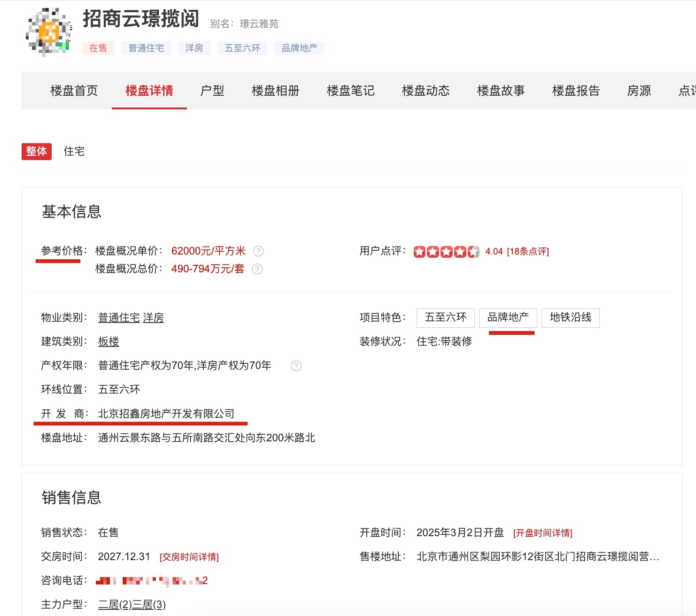This screenshot has width=696, height=616.
Task: Click the 地铁沿线 feature tag
Action: [571, 318]
